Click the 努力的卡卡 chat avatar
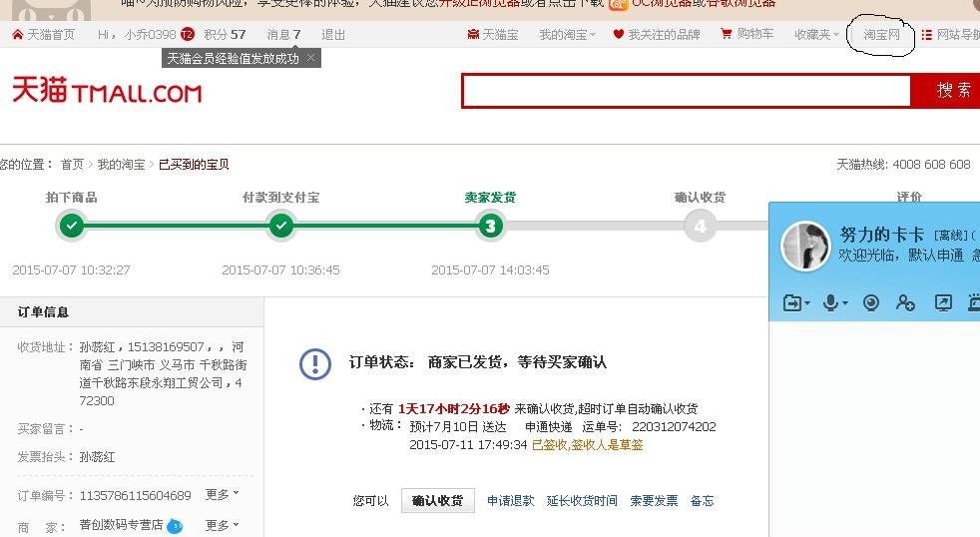 point(805,246)
